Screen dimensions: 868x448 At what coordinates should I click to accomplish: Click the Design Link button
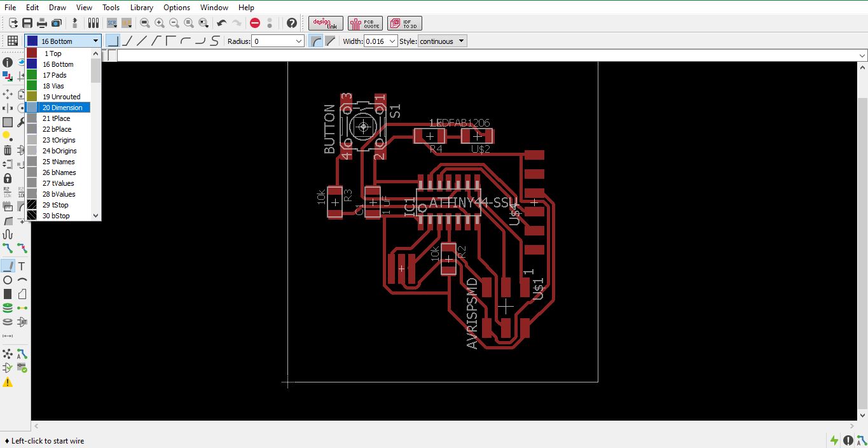coord(326,24)
